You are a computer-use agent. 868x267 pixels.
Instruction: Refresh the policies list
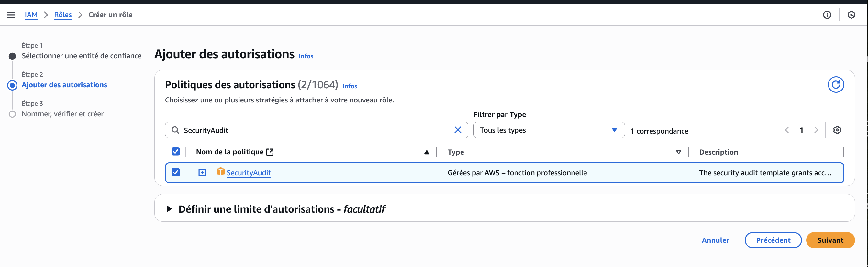pyautogui.click(x=836, y=84)
